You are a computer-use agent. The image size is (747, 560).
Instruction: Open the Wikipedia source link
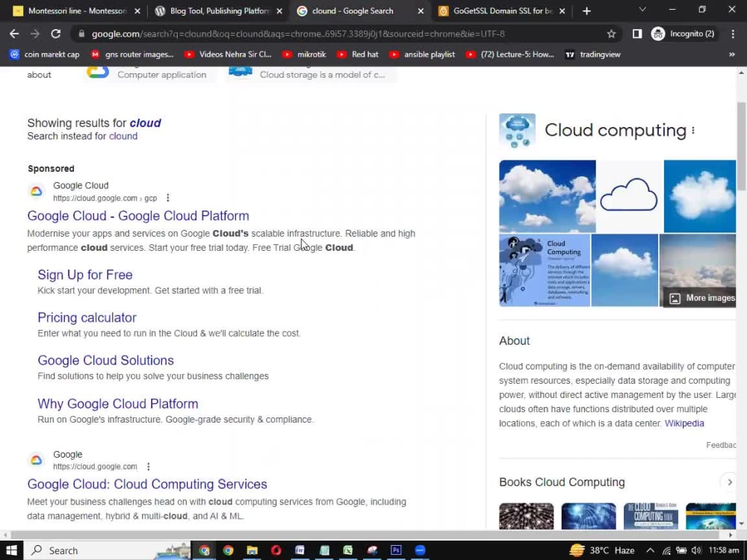click(x=684, y=423)
